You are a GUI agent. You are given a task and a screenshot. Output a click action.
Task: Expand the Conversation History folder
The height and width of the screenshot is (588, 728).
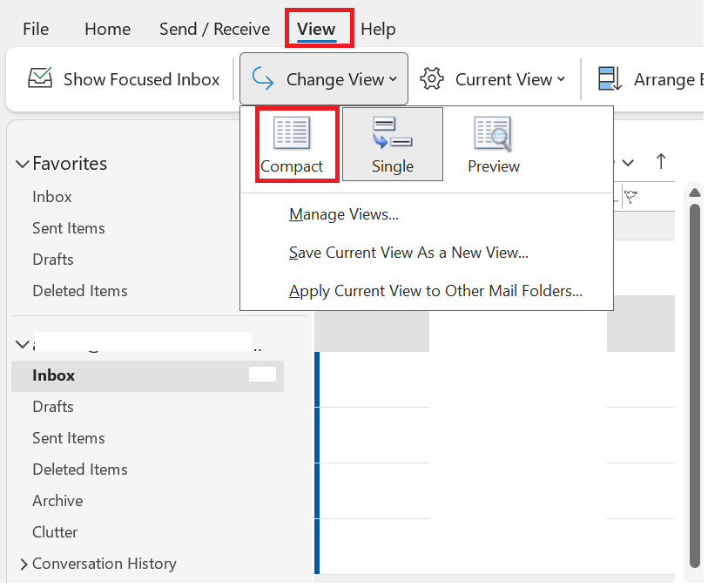[x=24, y=564]
